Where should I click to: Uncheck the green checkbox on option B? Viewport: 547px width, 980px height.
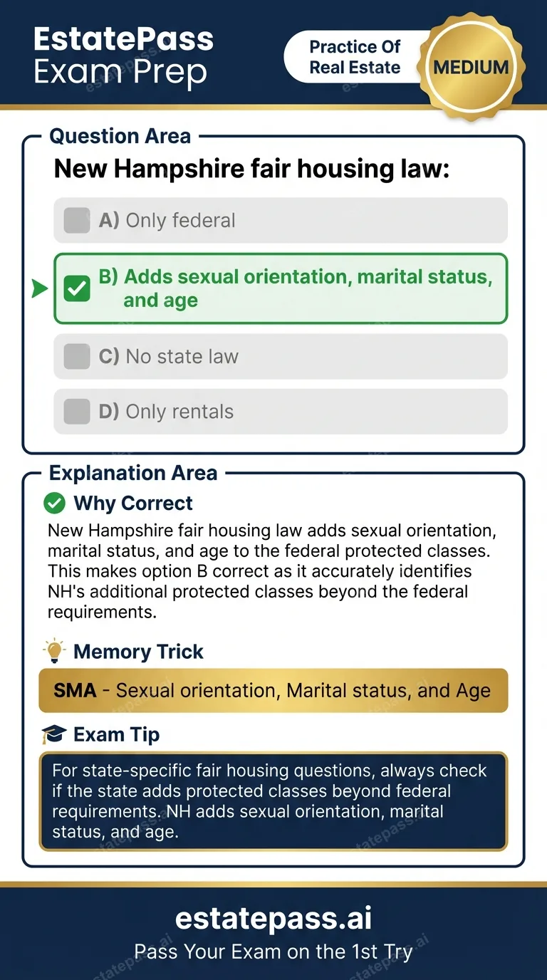pyautogui.click(x=77, y=288)
